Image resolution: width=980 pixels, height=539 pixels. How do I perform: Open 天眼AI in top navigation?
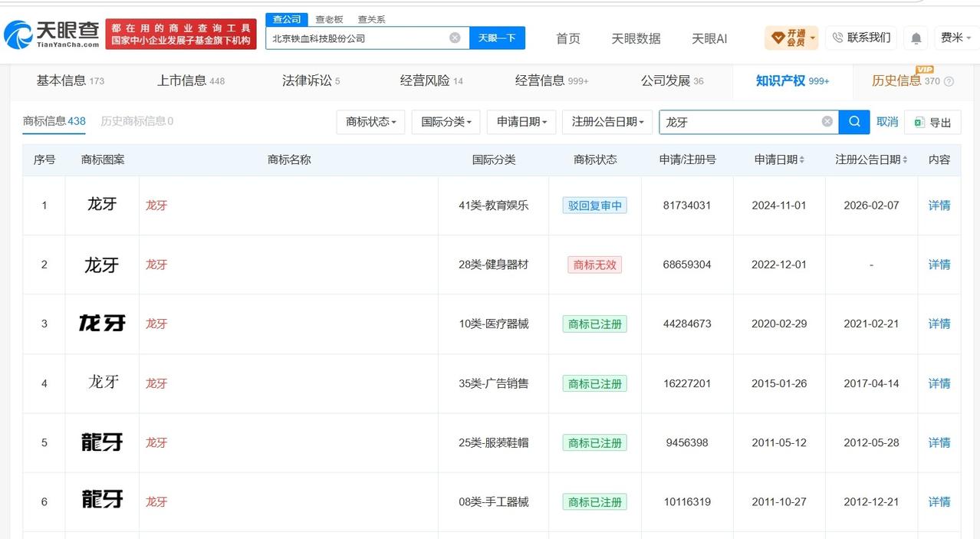click(x=709, y=38)
